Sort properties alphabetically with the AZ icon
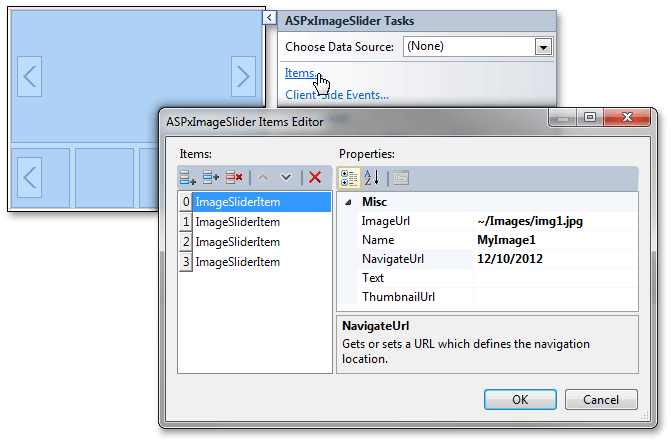 click(x=371, y=178)
